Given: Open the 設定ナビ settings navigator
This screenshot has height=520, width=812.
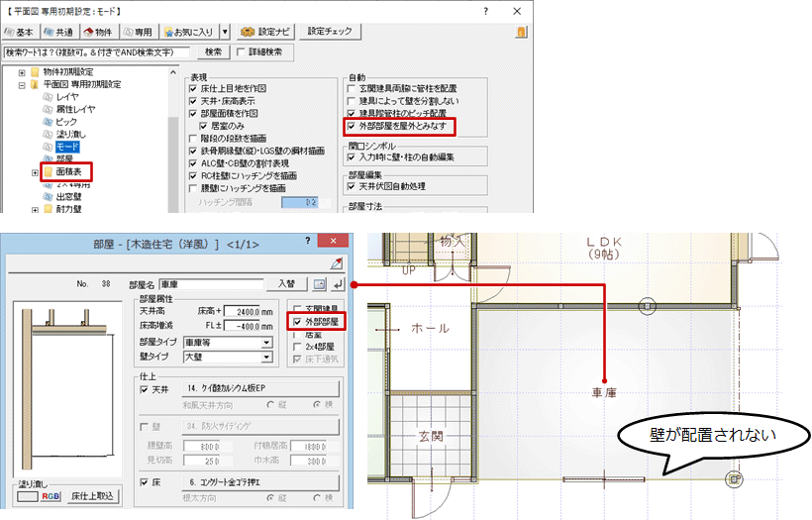Looking at the screenshot, I should [x=266, y=32].
